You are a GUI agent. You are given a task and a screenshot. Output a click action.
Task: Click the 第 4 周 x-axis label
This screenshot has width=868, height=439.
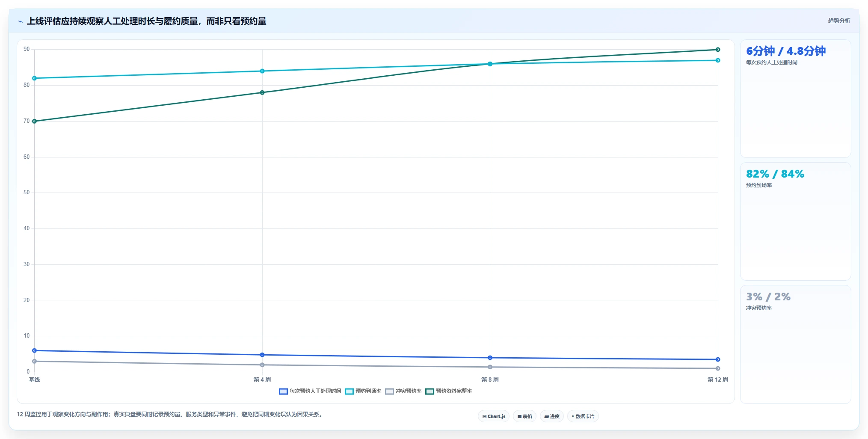click(x=262, y=380)
